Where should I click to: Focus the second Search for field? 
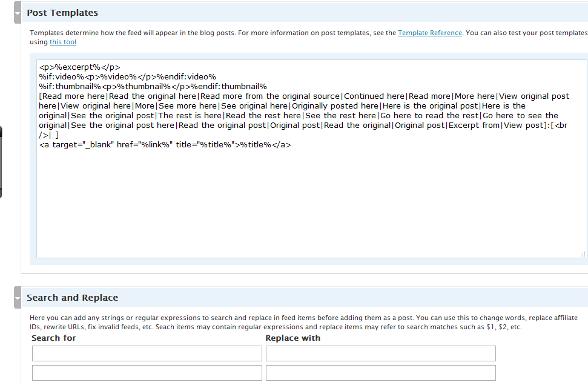coord(147,373)
